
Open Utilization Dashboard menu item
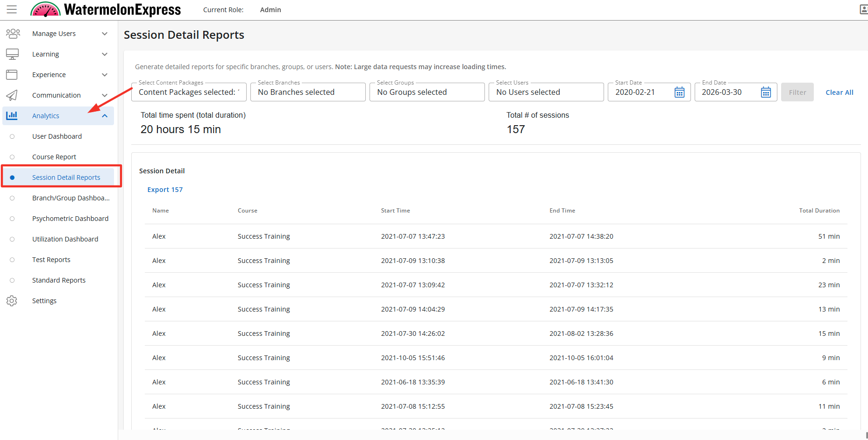pyautogui.click(x=65, y=239)
